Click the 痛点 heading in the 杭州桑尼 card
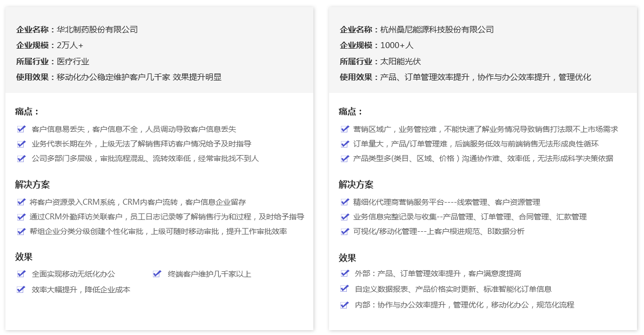The height and width of the screenshot is (335, 644). [x=351, y=111]
